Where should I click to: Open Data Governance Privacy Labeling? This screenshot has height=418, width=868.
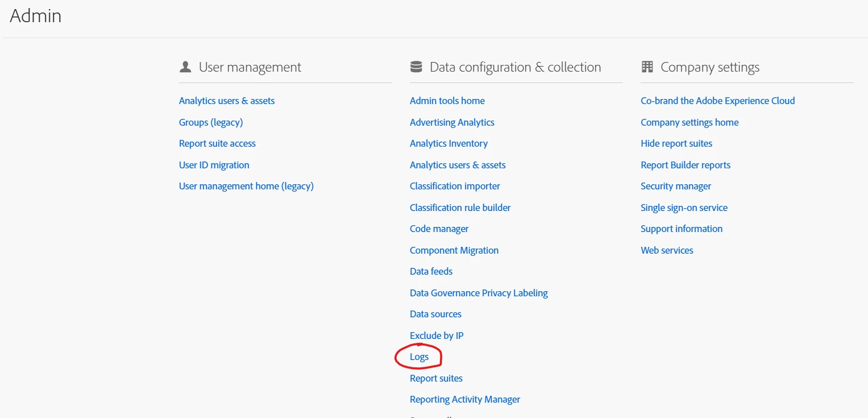click(x=479, y=293)
